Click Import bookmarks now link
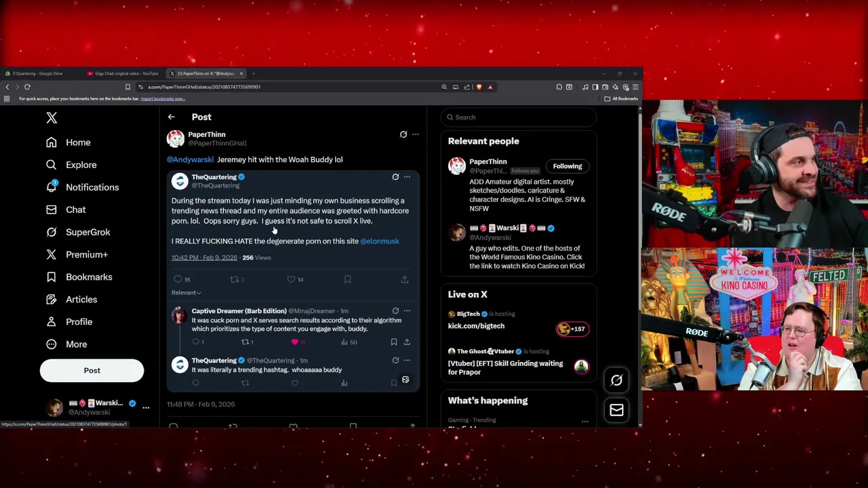 click(x=163, y=99)
